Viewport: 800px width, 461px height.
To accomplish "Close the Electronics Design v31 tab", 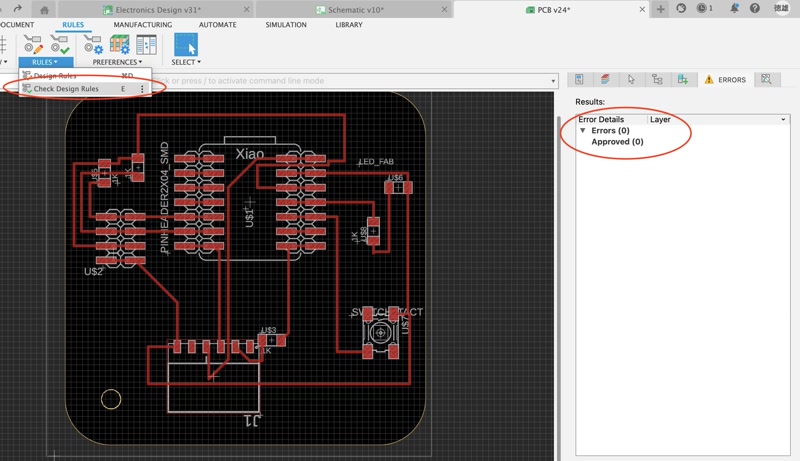I will pos(246,10).
